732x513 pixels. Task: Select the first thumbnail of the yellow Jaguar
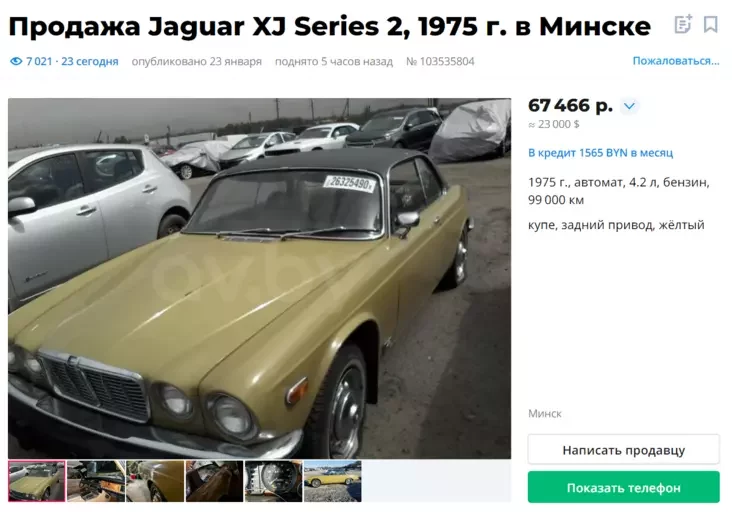pos(36,481)
